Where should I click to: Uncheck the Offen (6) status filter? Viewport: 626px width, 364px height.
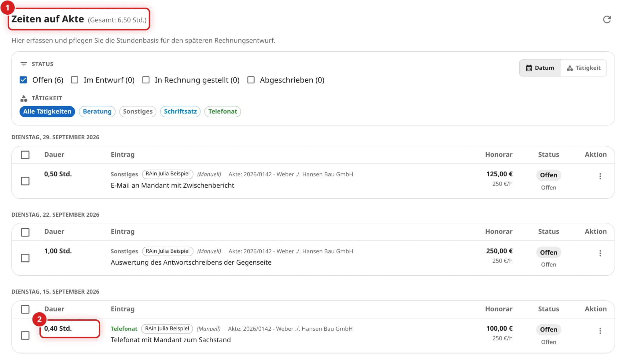(x=23, y=80)
